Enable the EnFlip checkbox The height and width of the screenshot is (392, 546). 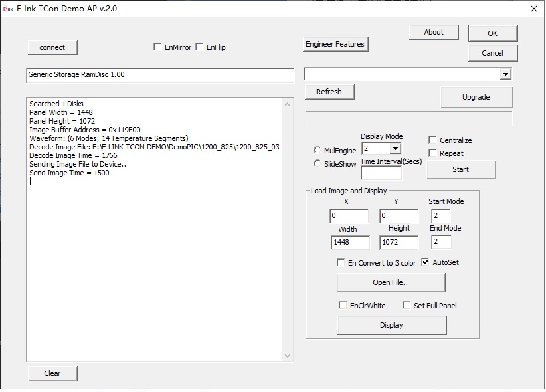[x=199, y=47]
